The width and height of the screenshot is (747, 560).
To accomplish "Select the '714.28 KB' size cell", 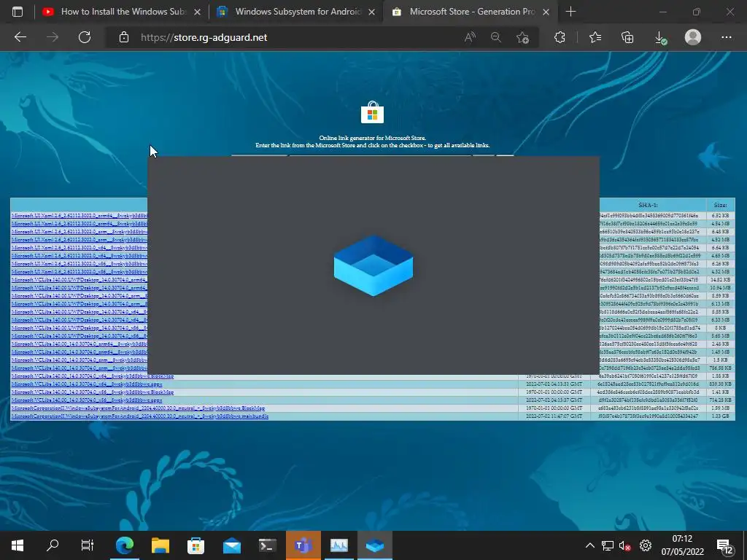I will [x=720, y=400].
